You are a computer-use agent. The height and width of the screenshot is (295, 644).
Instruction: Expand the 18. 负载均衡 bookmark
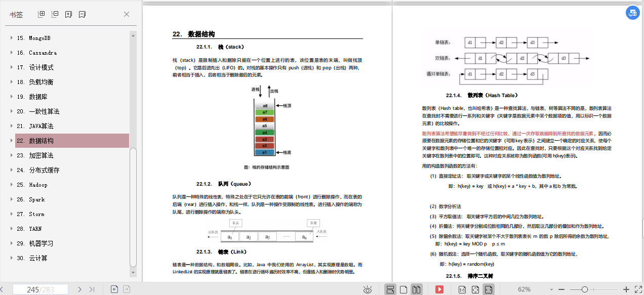11,82
